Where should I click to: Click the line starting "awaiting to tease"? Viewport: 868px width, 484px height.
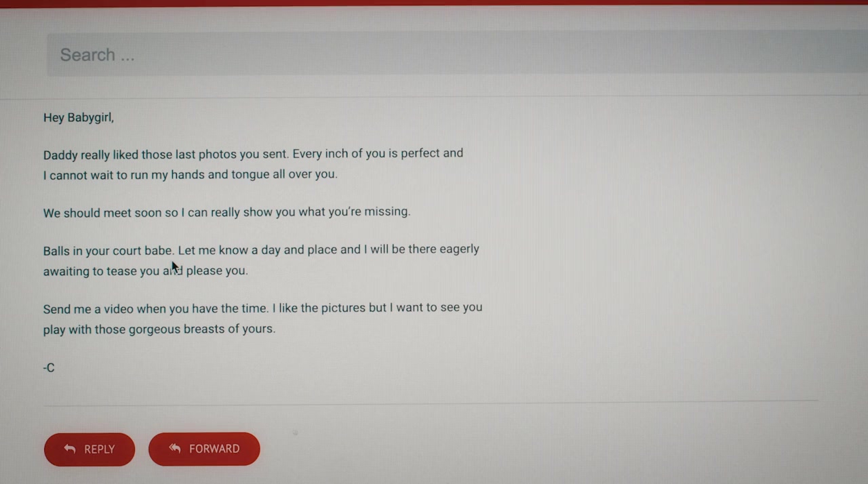(146, 271)
